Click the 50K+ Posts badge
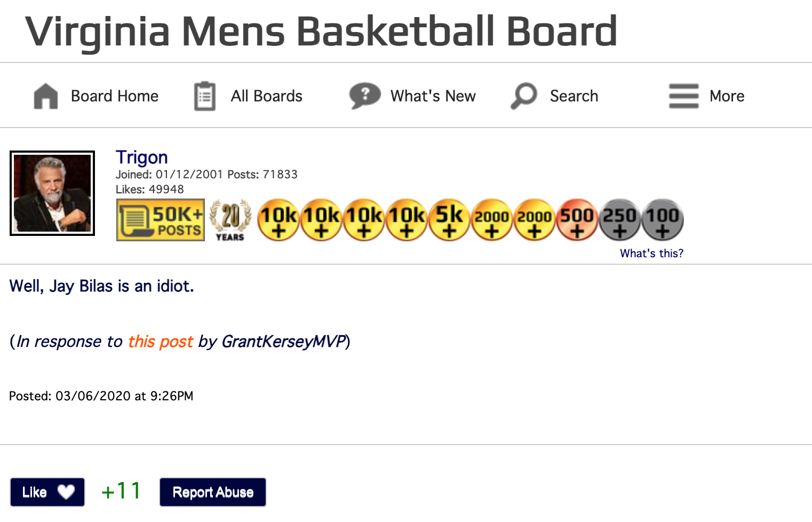The height and width of the screenshot is (522, 812). pyautogui.click(x=161, y=220)
